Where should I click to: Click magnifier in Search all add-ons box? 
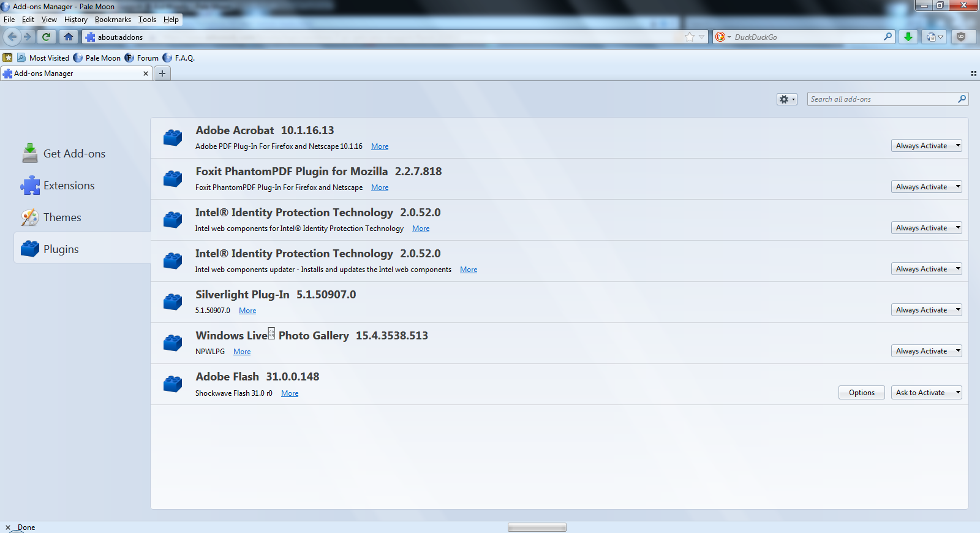pyautogui.click(x=962, y=99)
